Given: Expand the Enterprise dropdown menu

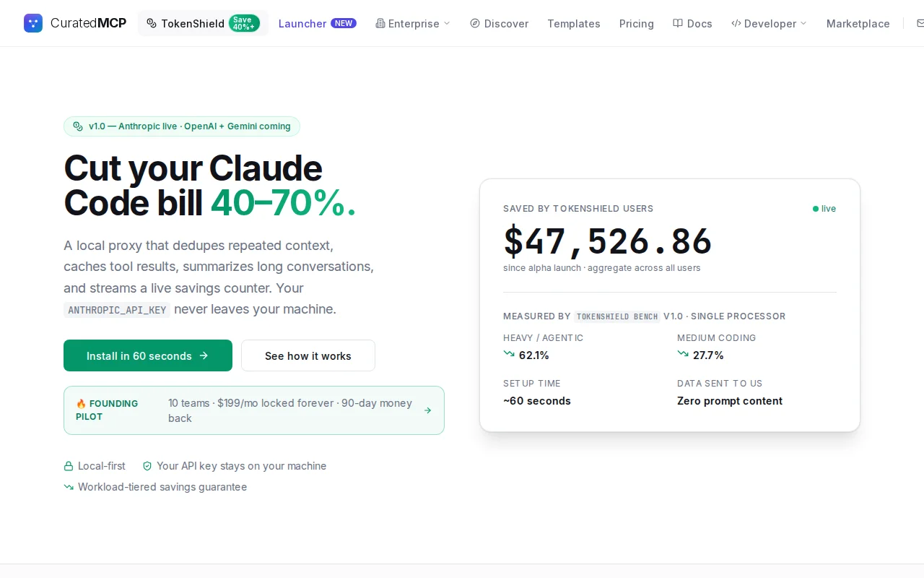Looking at the screenshot, I should pos(413,23).
